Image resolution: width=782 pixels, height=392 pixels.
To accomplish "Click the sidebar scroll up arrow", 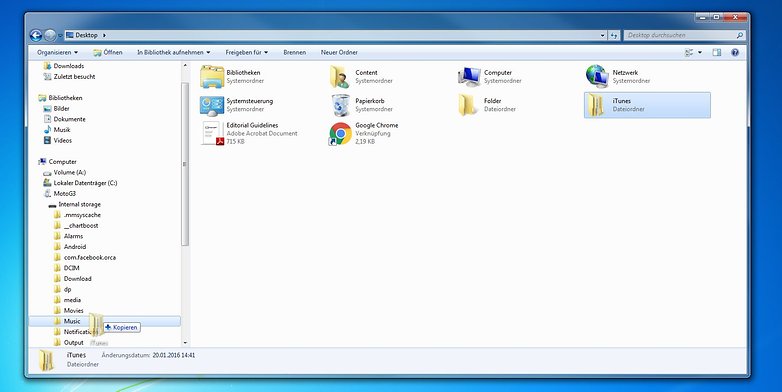I will tap(185, 65).
